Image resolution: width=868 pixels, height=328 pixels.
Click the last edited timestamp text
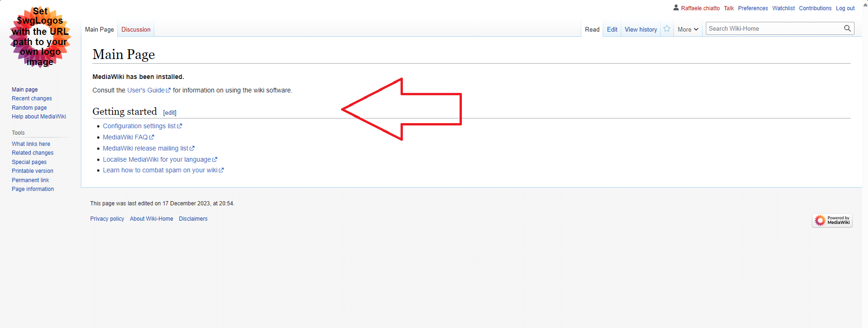[x=162, y=203]
